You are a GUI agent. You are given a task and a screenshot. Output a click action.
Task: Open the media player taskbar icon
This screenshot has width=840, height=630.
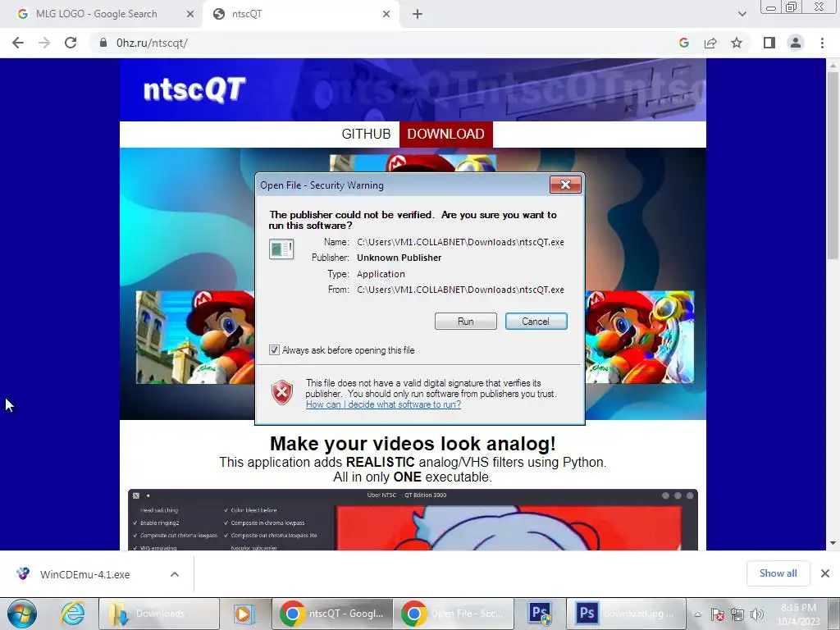[x=244, y=614]
